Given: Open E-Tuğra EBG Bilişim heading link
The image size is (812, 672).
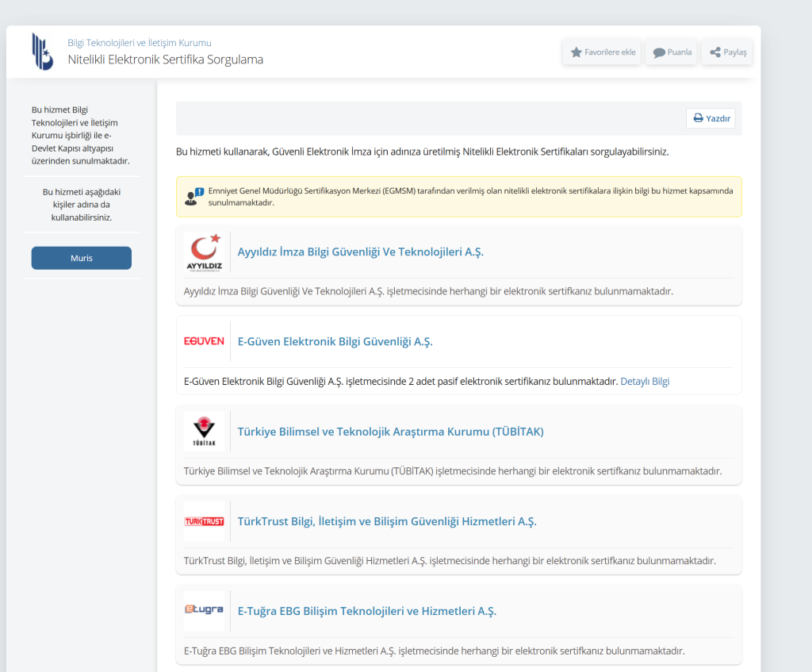Looking at the screenshot, I should 366,611.
